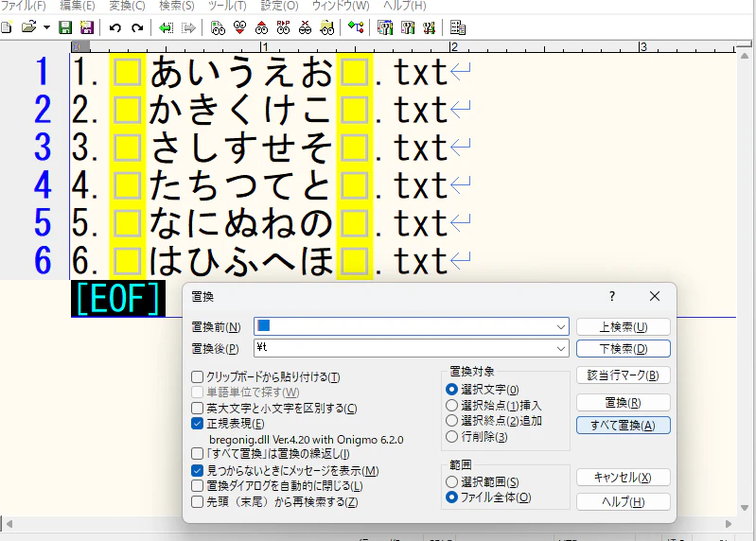Select 選択終点(2)追加 radio option
Viewport: 756px width, 541px height.
click(x=451, y=421)
